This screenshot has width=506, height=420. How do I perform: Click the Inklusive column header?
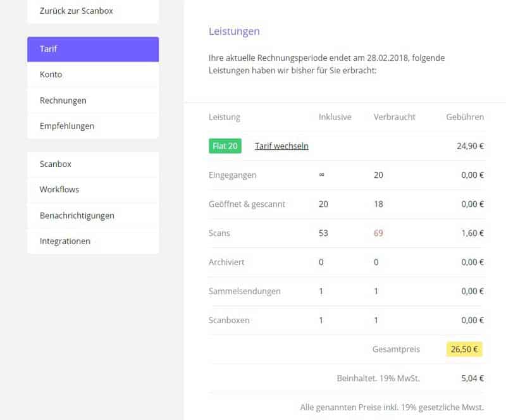(x=335, y=117)
